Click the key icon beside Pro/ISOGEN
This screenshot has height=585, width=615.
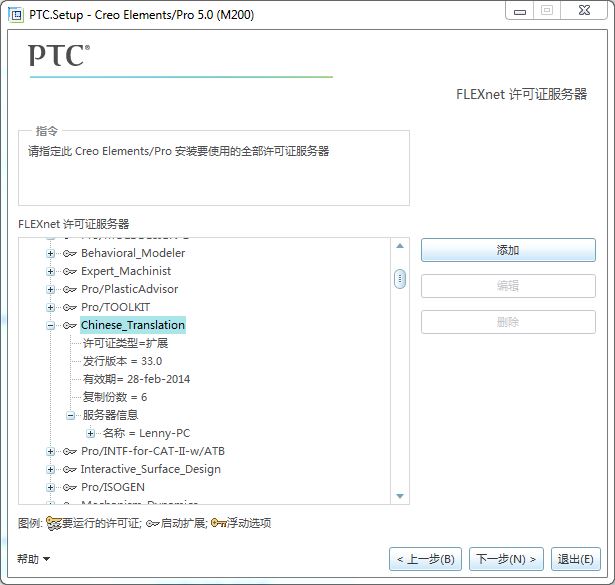tap(69, 487)
